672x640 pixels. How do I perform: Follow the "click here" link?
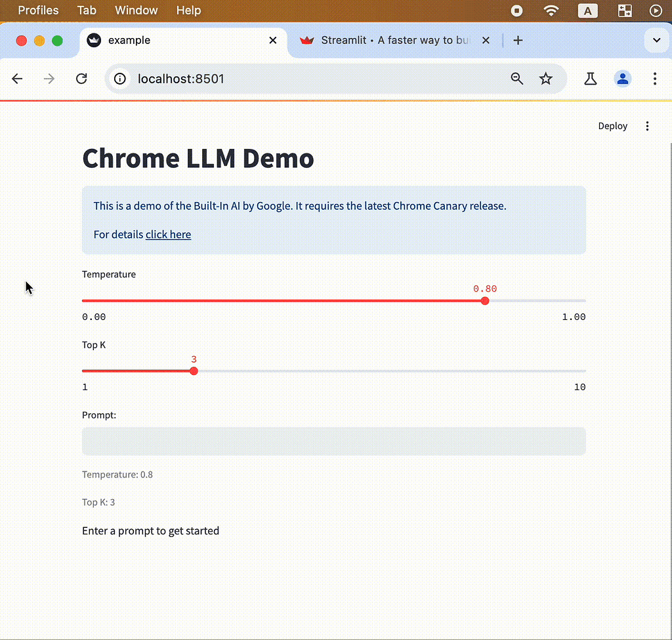[168, 234]
